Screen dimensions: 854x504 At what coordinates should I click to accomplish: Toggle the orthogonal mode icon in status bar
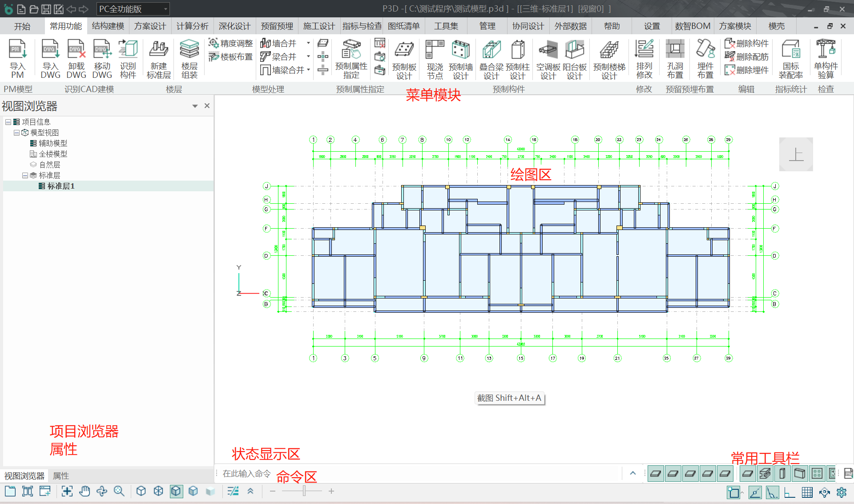pos(790,492)
